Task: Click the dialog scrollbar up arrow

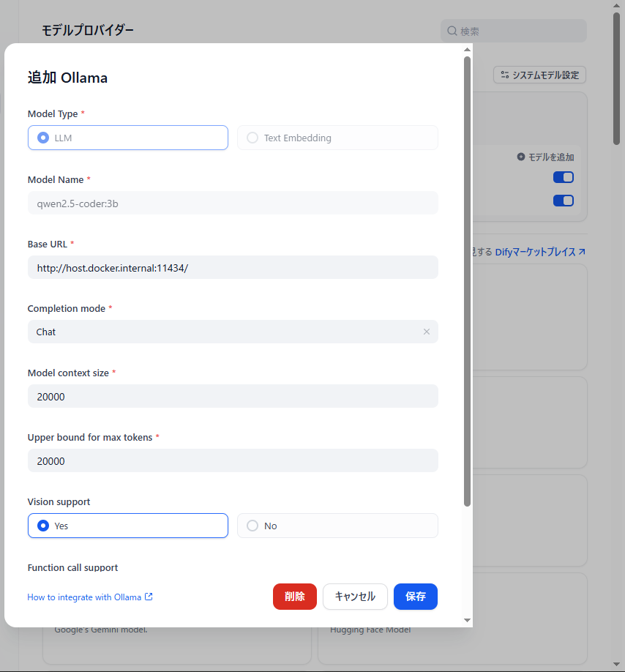Action: (x=468, y=50)
